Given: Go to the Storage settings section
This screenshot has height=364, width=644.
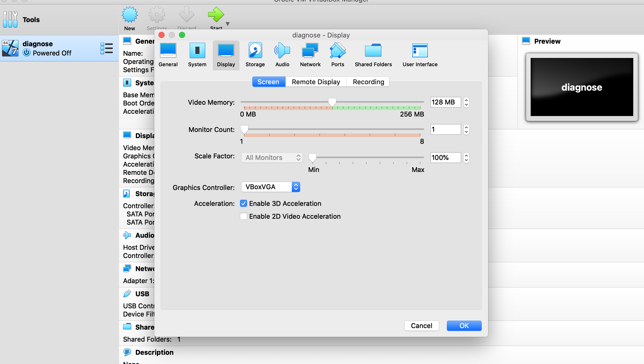Looking at the screenshot, I should click(x=255, y=55).
